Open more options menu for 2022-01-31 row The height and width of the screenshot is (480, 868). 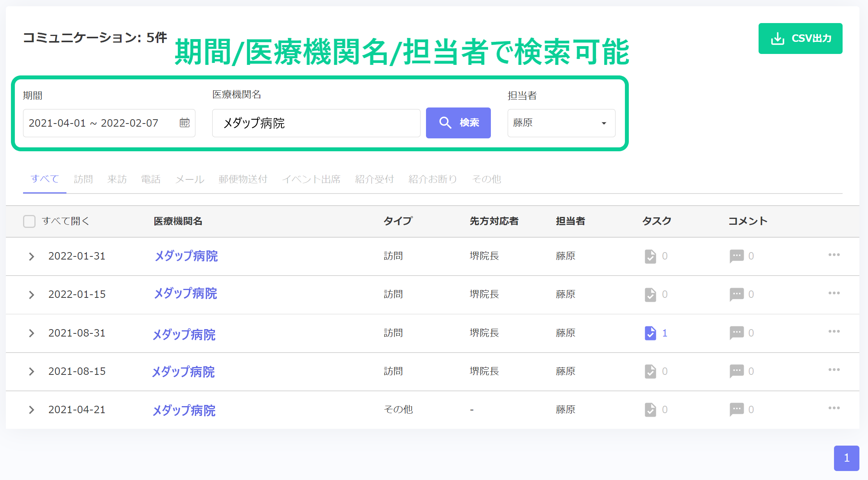(834, 255)
